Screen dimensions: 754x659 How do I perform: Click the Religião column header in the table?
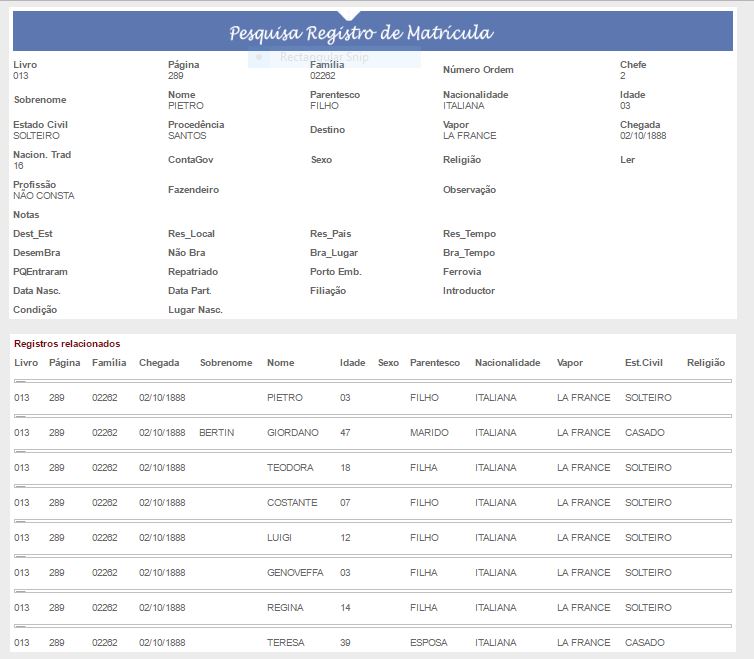(x=706, y=363)
